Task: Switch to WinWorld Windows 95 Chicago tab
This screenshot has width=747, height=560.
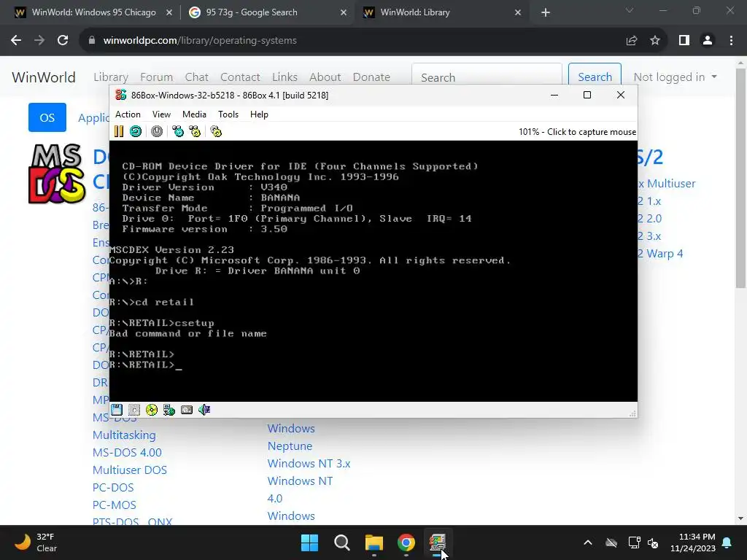Action: [x=93, y=12]
